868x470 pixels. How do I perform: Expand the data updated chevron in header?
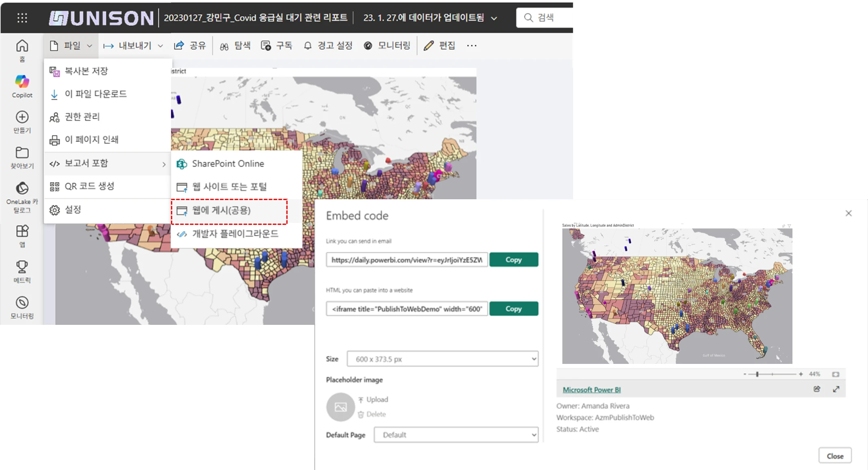pyautogui.click(x=494, y=18)
